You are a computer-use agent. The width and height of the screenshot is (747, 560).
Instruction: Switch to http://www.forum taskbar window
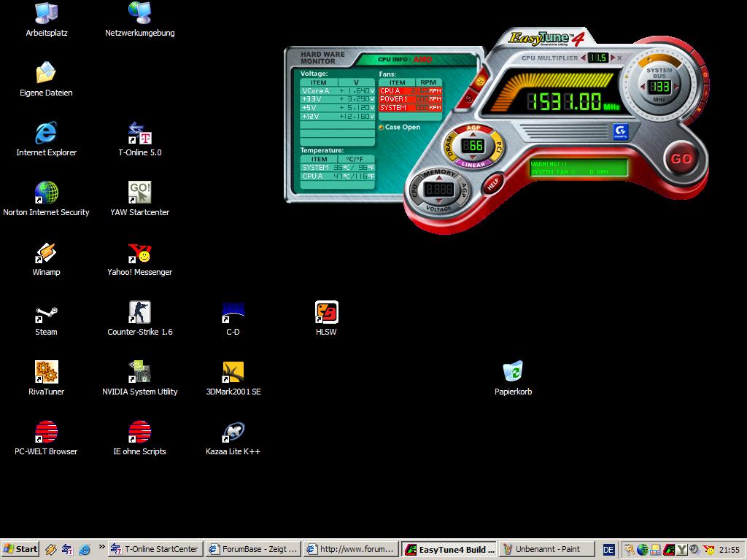[x=351, y=549]
